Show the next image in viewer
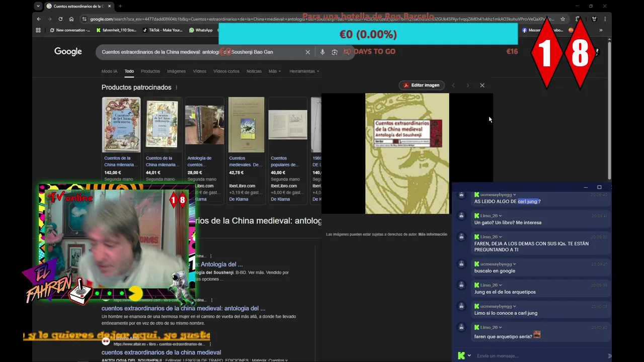Viewport: 644px width, 362px height. point(467,85)
